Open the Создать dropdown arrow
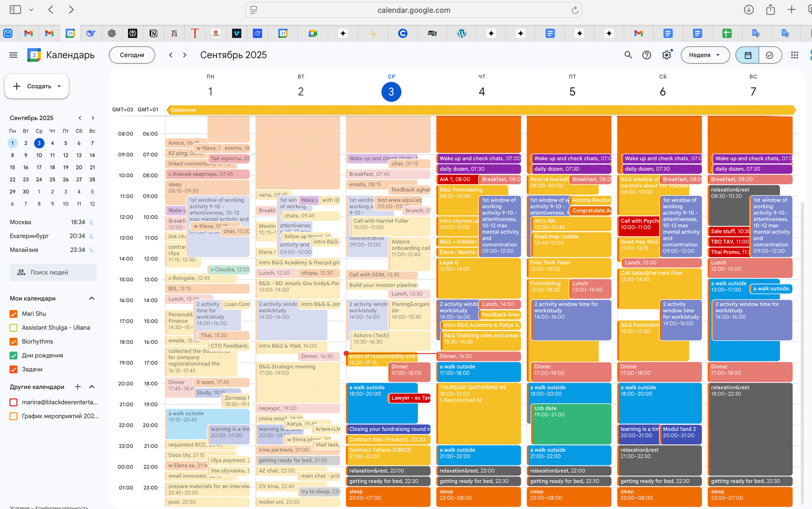This screenshot has width=812, height=509. (x=59, y=86)
